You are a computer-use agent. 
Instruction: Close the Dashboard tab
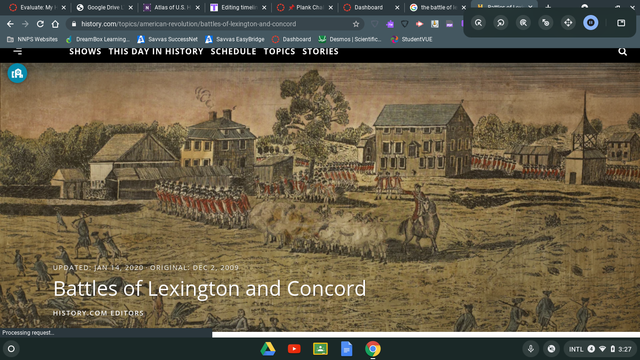397,7
